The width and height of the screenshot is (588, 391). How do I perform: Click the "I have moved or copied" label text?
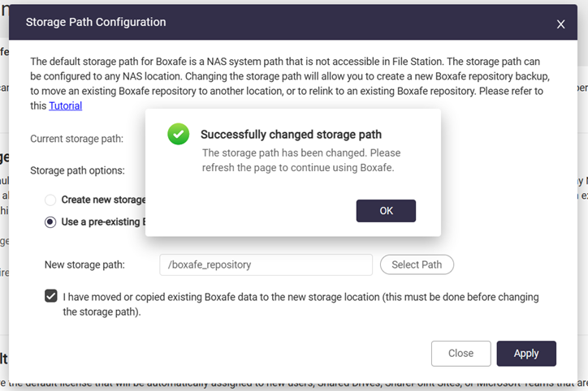(300, 304)
